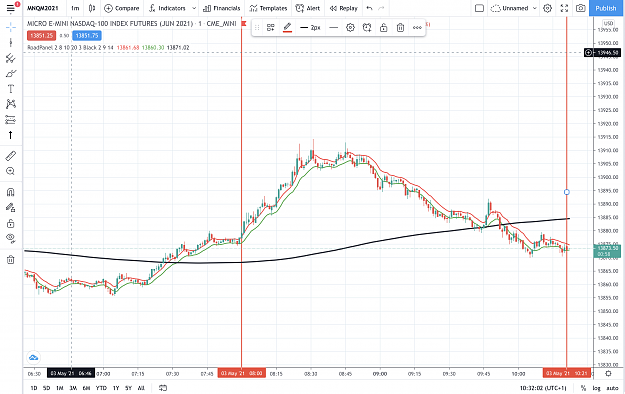Open the chart patterns tool
Screen dimensions: 625x394
tap(11, 104)
